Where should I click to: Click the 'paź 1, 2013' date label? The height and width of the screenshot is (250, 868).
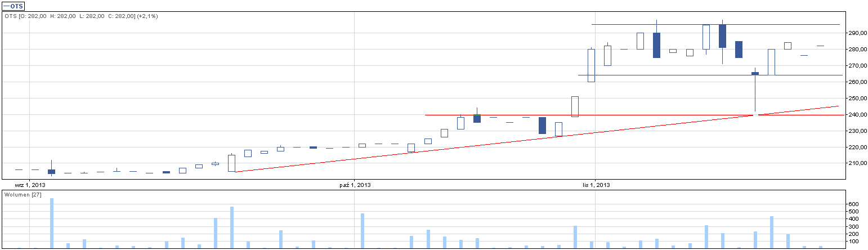(x=355, y=184)
